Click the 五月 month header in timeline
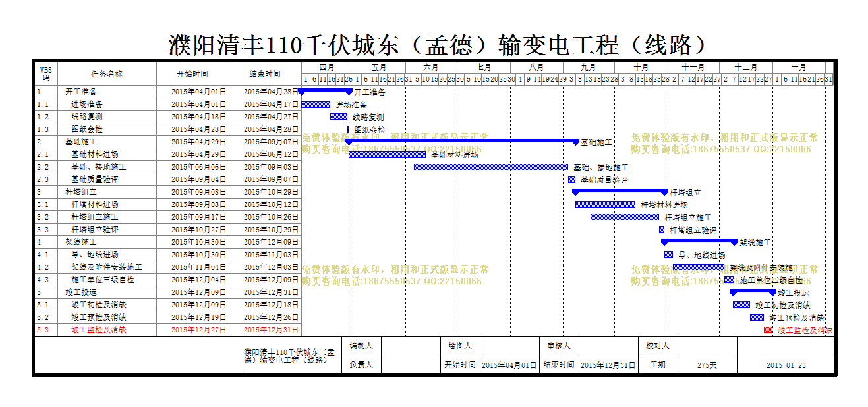Image resolution: width=868 pixels, height=407 pixels. pos(379,67)
